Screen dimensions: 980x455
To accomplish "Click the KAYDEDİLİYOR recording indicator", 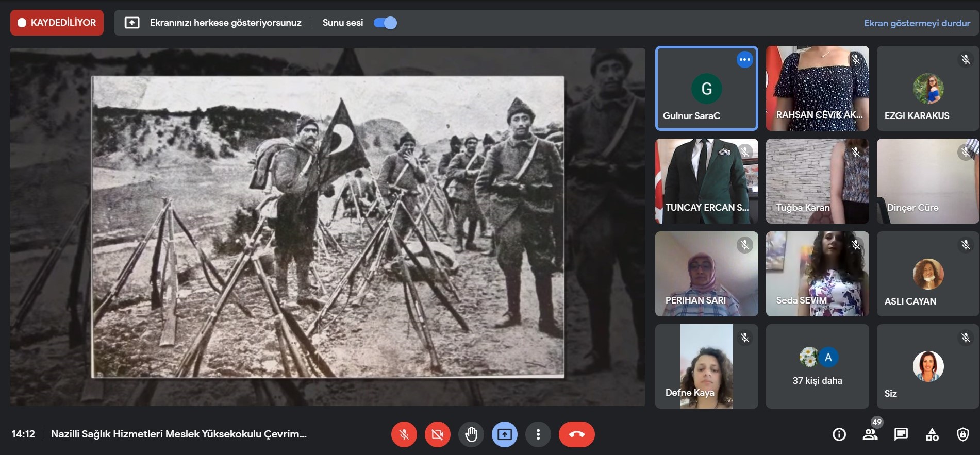I will point(57,23).
